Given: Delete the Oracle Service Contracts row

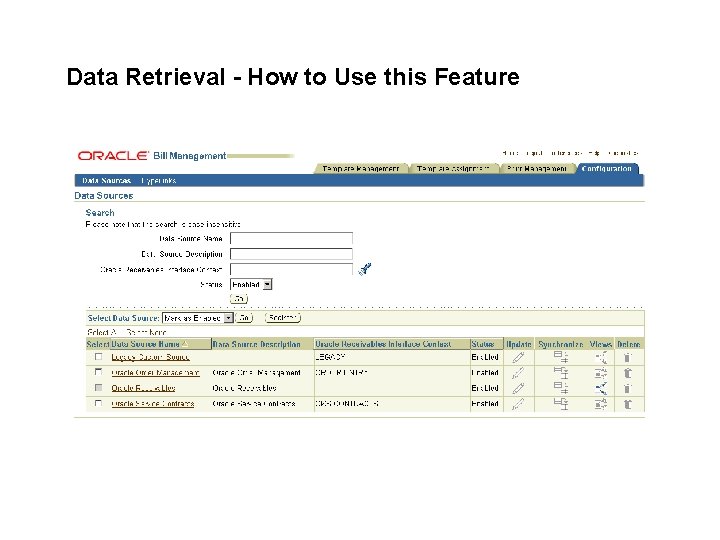Looking at the screenshot, I should 628,404.
